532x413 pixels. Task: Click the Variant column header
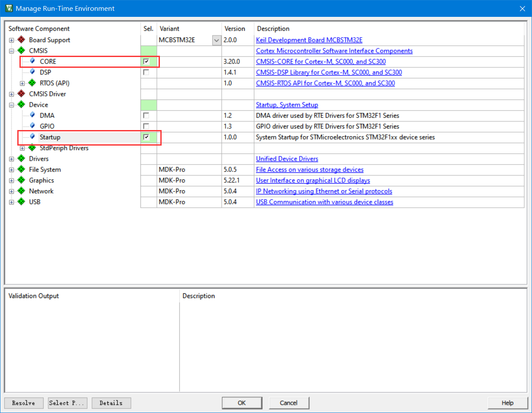(x=169, y=29)
